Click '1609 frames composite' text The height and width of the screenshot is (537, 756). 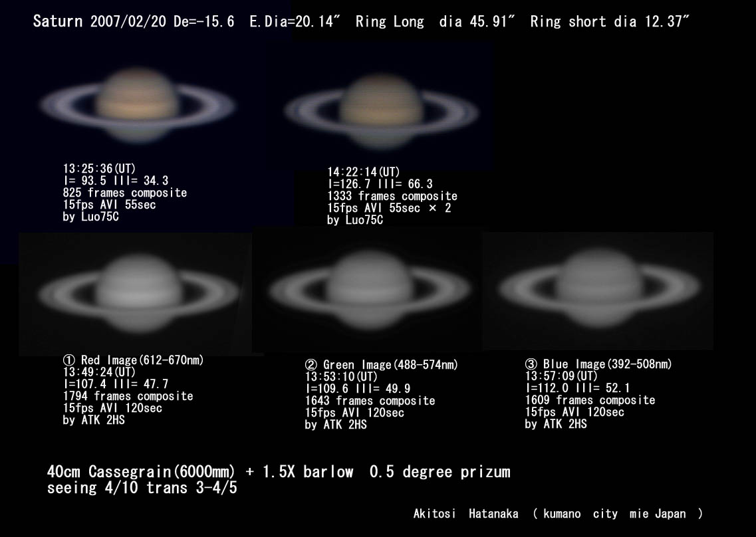coord(590,400)
